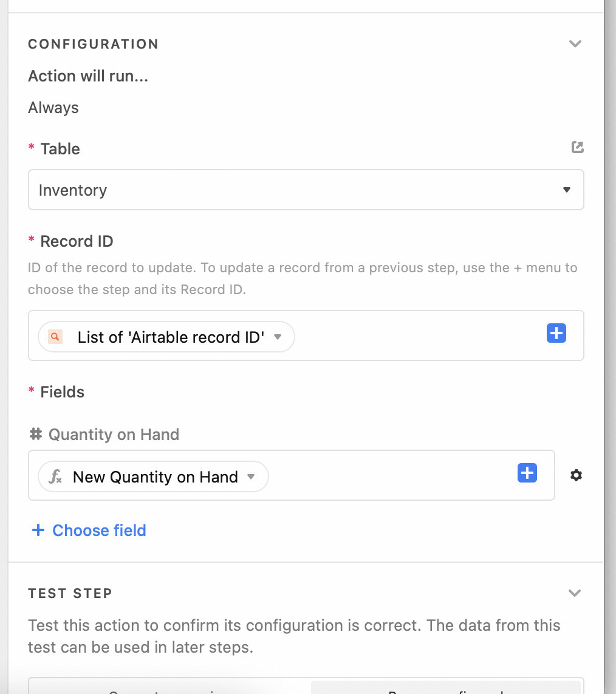The width and height of the screenshot is (616, 694).
Task: Expand the Airtable record ID token arrow
Action: click(278, 337)
